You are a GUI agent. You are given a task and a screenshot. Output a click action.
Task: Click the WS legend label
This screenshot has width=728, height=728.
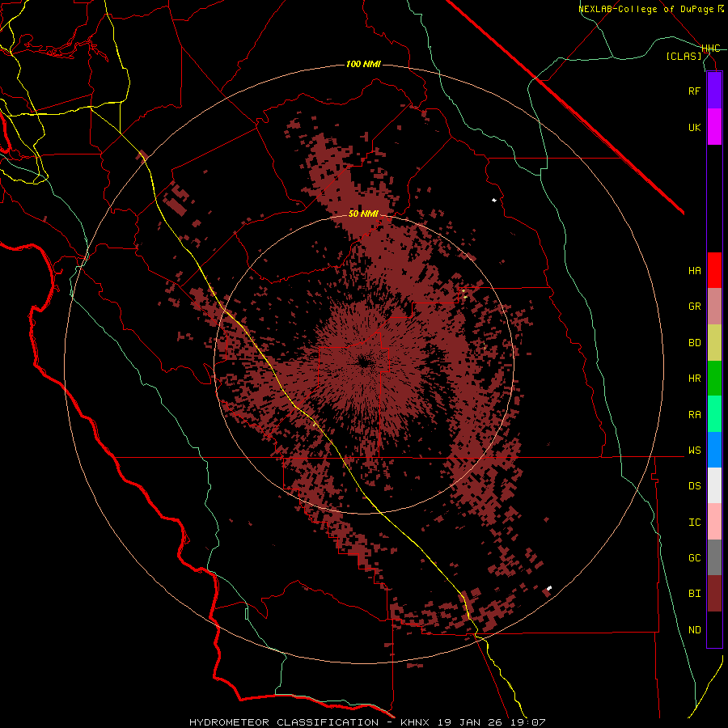[x=694, y=451]
